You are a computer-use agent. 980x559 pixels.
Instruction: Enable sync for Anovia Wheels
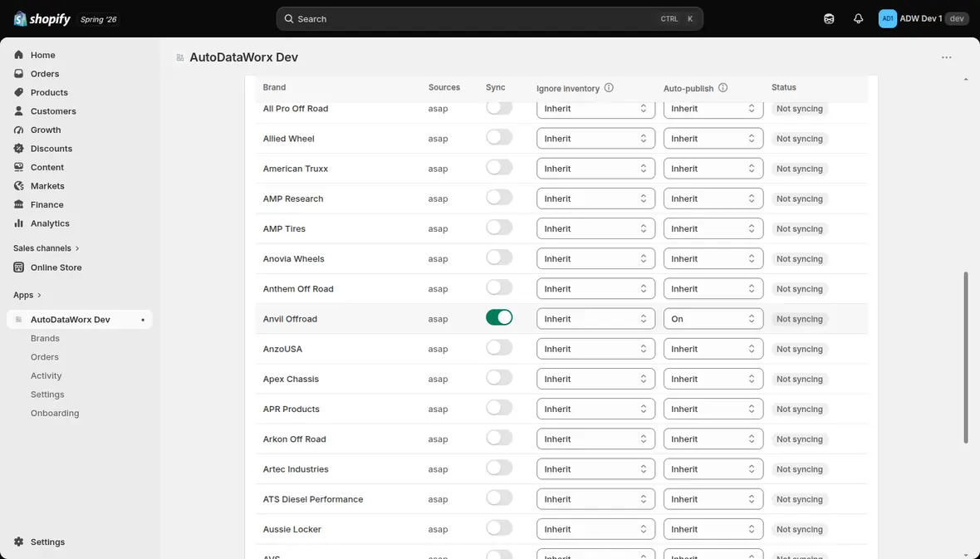point(499,257)
